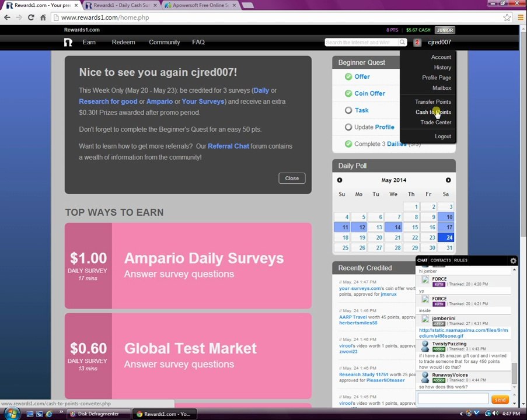The height and width of the screenshot is (420, 527).
Task: Click the $5.67 CASH balance
Action: coord(418,30)
